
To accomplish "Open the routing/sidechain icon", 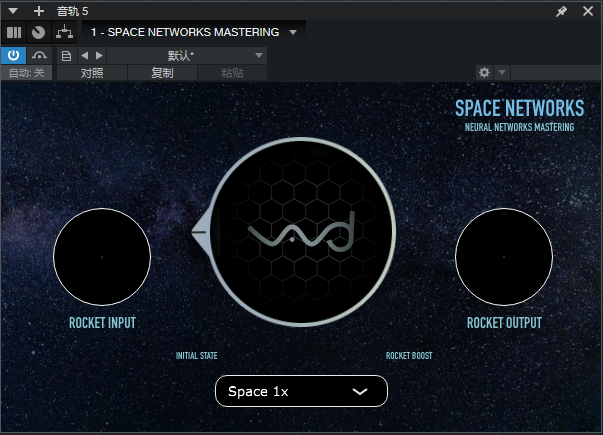I will 64,32.
